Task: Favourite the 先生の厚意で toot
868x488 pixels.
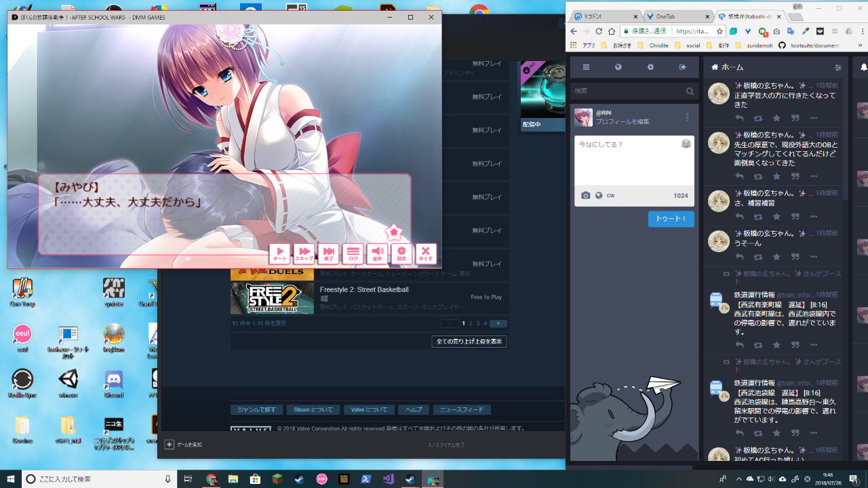Action: (x=776, y=177)
